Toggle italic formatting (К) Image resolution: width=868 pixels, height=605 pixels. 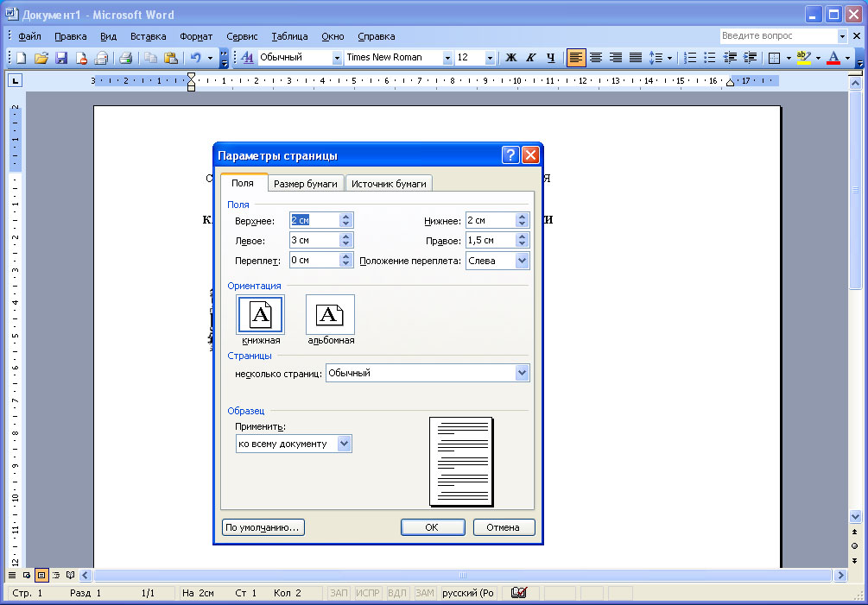coord(531,58)
